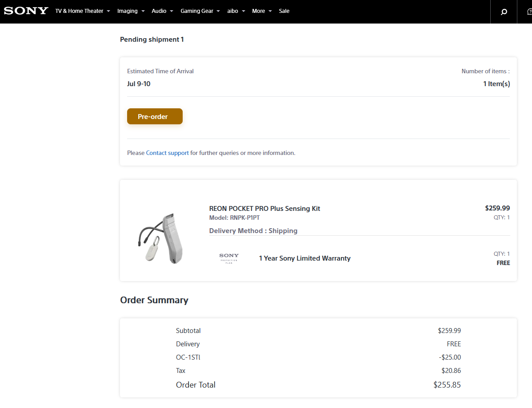Expand the Audio dropdown arrow
Image resolution: width=532 pixels, height=408 pixels.
(x=172, y=11)
